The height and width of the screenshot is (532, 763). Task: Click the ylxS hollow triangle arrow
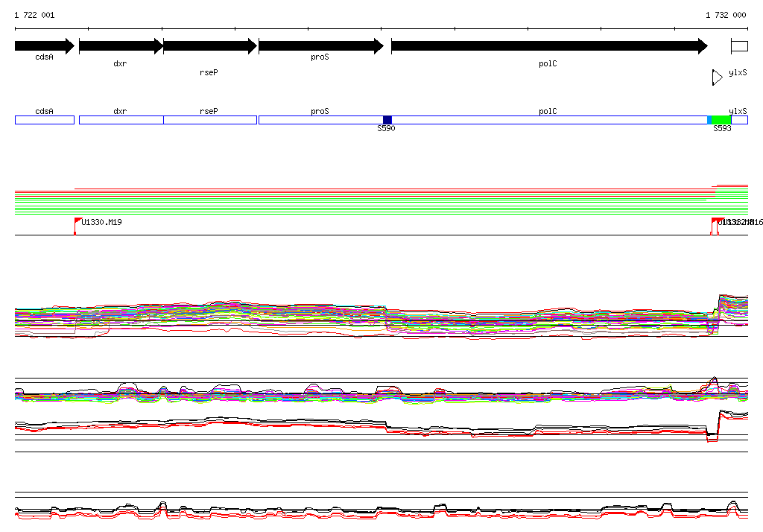point(718,77)
